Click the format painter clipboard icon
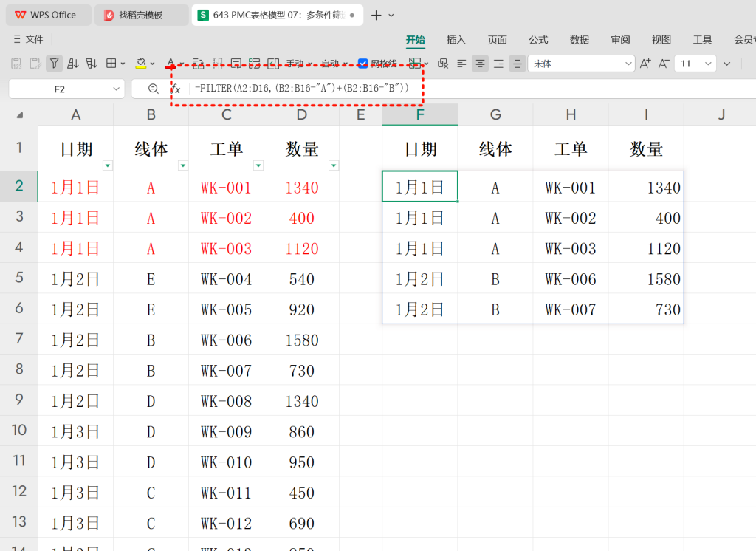This screenshot has width=756, height=551. point(35,64)
